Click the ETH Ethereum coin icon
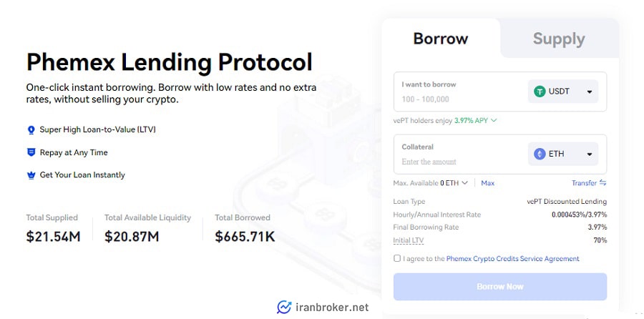Viewport: 644px width, 319px height. 540,154
